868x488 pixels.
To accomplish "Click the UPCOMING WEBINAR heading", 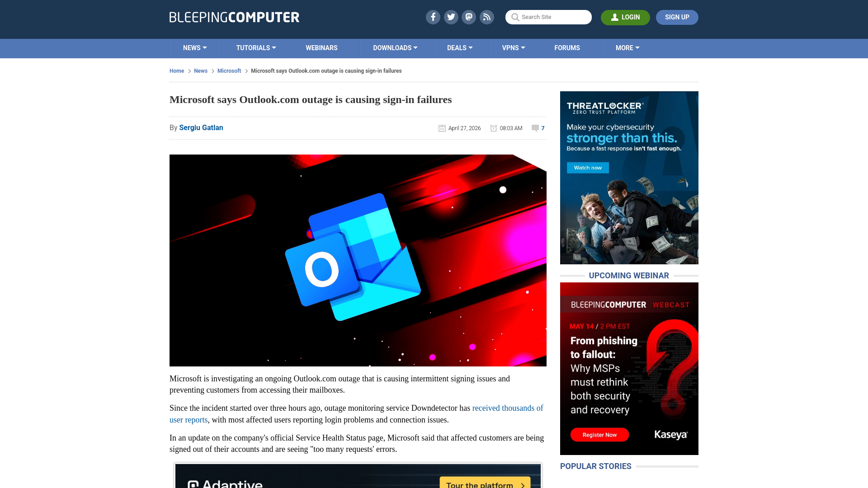I will pos(629,276).
